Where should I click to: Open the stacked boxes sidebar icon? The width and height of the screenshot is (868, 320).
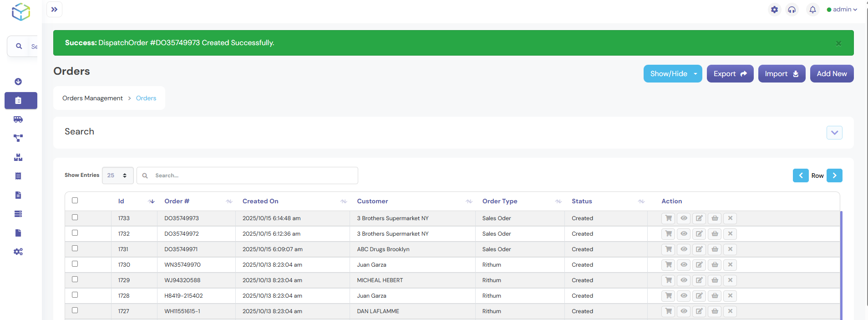coord(18,157)
